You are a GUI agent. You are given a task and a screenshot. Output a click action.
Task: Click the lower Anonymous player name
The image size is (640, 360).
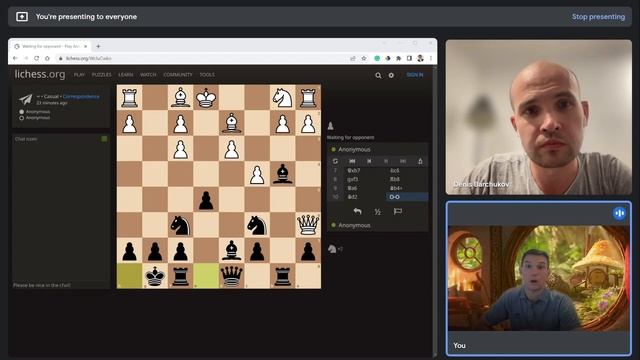pyautogui.click(x=354, y=225)
